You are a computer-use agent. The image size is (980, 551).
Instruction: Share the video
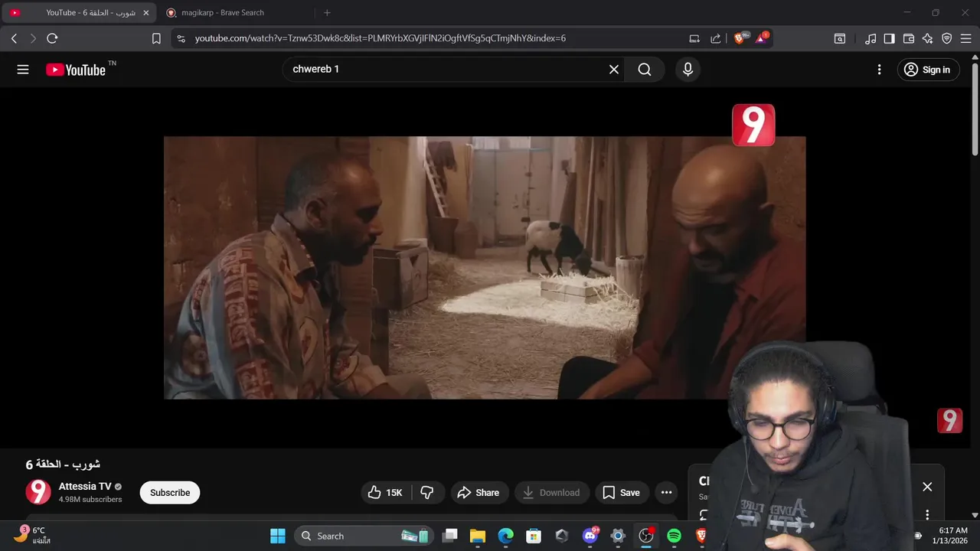coord(479,493)
